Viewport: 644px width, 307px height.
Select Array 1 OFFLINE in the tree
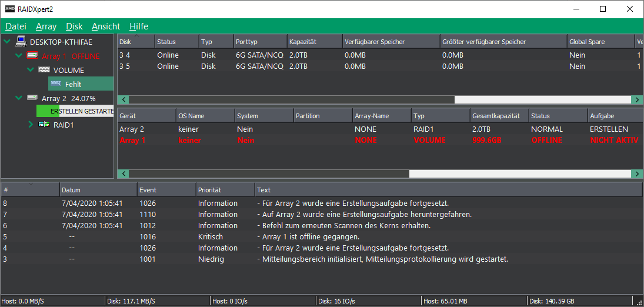coord(71,56)
